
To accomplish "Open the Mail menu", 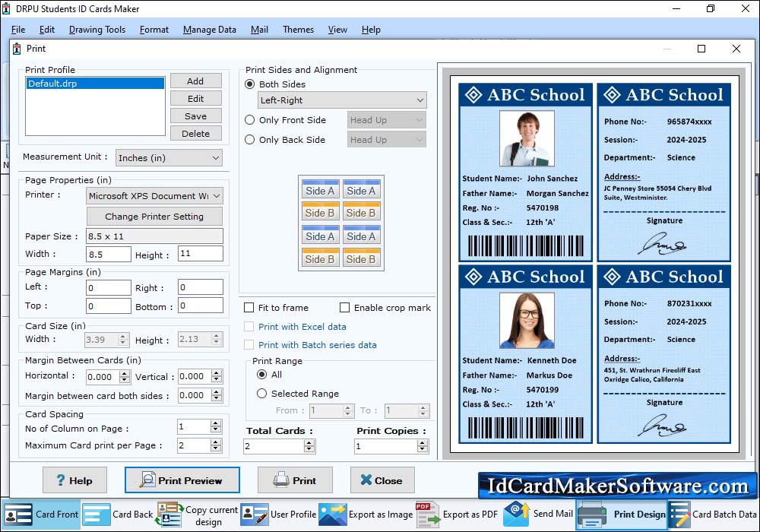I will [259, 30].
